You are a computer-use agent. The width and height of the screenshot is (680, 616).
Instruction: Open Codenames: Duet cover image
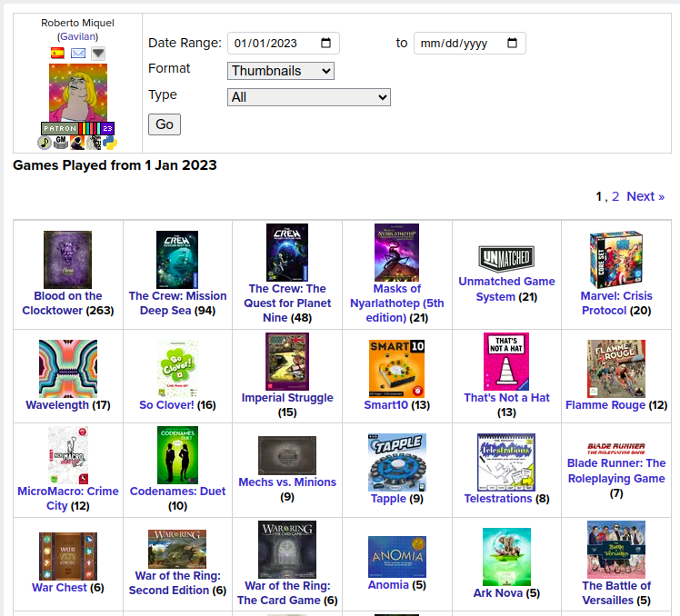click(177, 455)
